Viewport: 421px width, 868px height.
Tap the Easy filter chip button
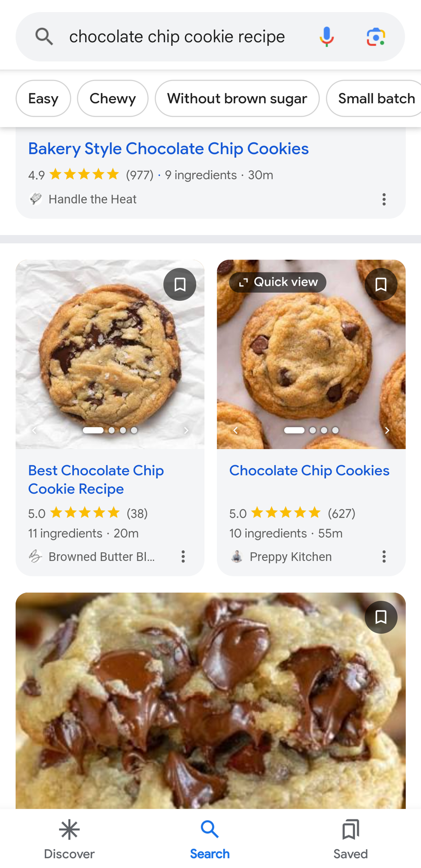point(43,98)
